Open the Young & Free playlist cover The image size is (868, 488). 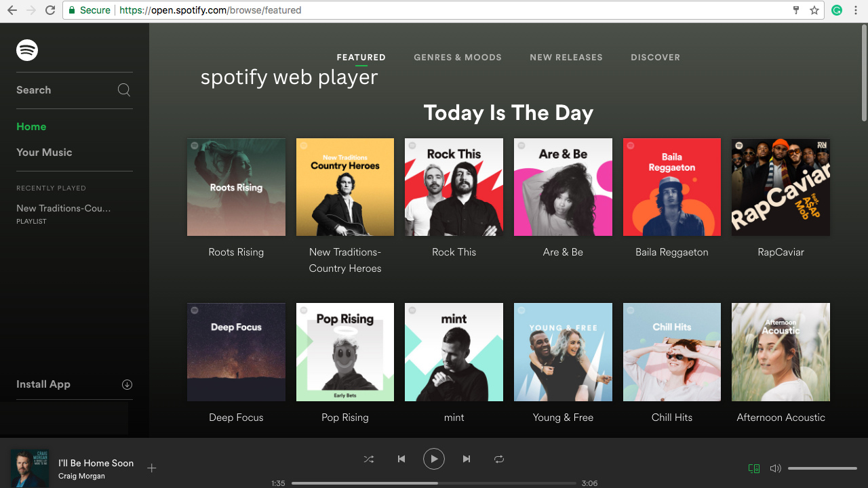tap(563, 352)
